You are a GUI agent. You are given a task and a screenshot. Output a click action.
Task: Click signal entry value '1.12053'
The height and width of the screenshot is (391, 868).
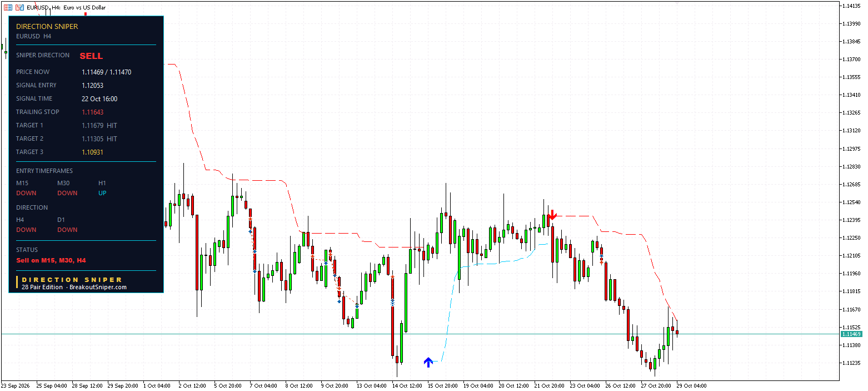(92, 85)
